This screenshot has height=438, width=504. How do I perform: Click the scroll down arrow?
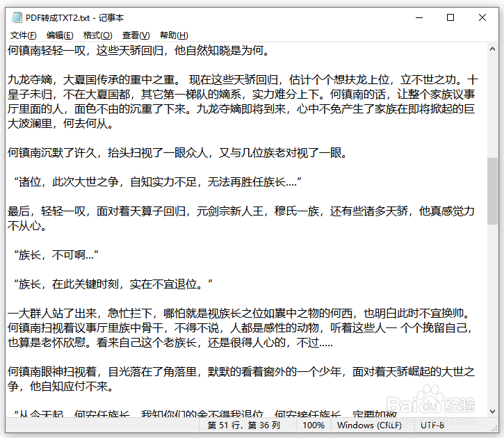click(x=492, y=412)
